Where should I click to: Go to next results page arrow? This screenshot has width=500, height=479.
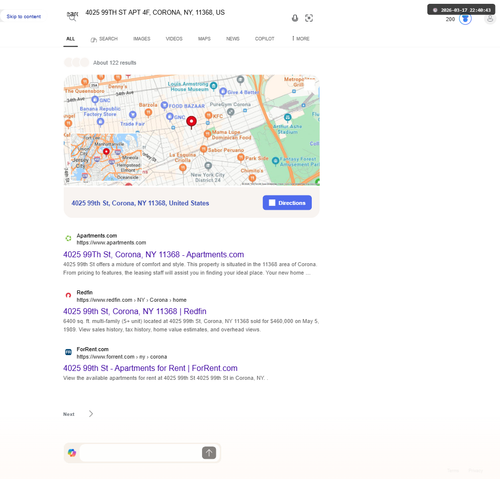pos(91,414)
